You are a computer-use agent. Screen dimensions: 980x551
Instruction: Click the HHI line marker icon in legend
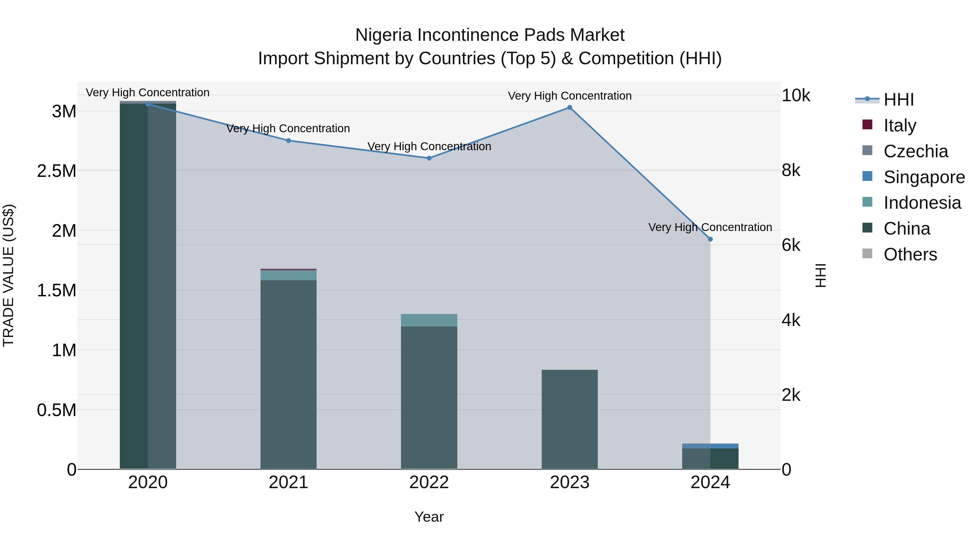pyautogui.click(x=867, y=99)
